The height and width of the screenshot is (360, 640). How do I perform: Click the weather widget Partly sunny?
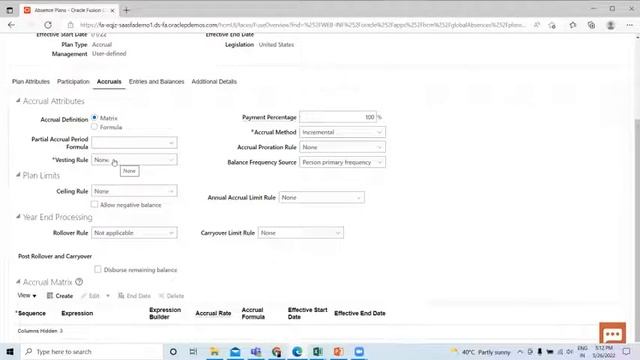(x=481, y=352)
